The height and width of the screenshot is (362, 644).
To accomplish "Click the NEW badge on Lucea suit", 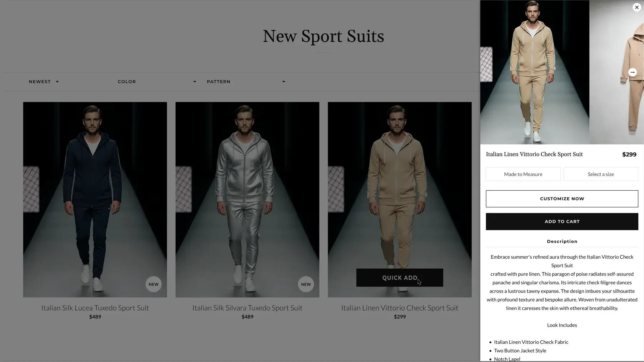I will (x=153, y=284).
